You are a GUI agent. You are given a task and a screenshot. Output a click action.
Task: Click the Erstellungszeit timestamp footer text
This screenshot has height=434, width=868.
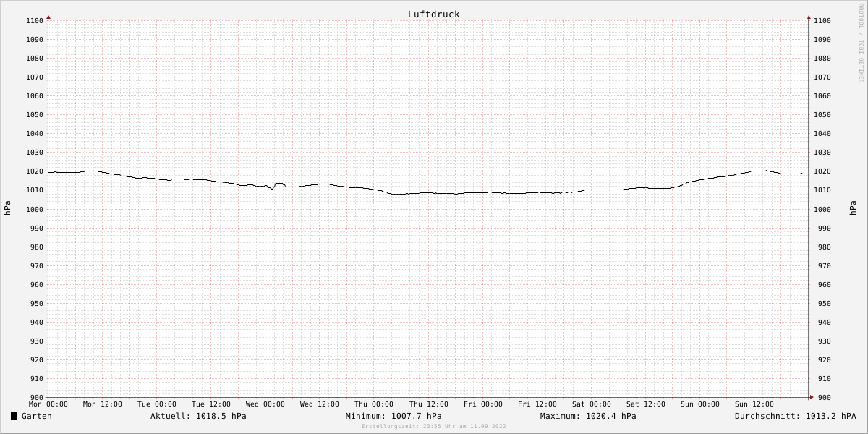(x=434, y=427)
